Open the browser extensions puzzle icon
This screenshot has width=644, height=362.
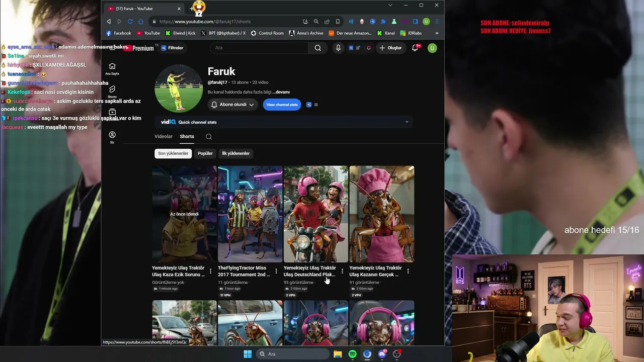coord(383,22)
